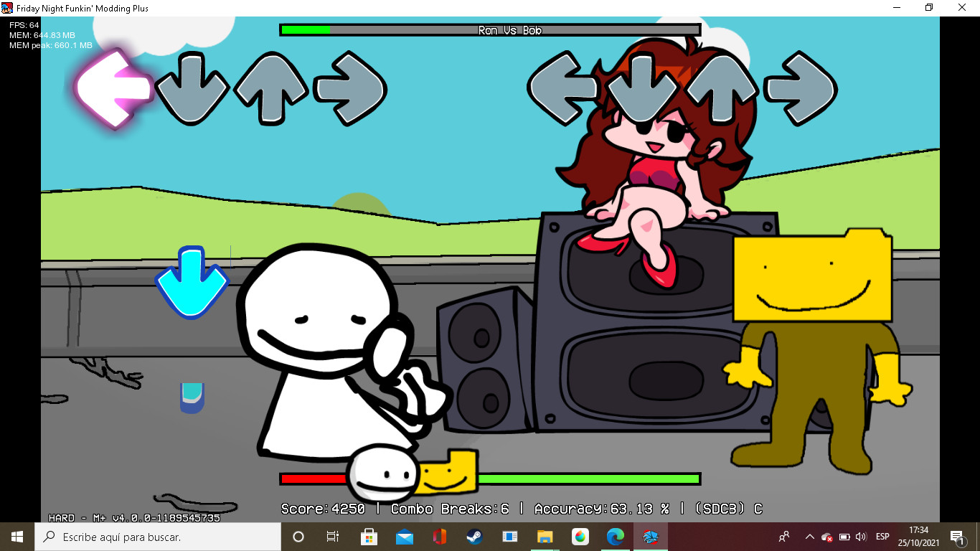Open the notification center icon
This screenshot has height=551, width=980.
pos(957,537)
